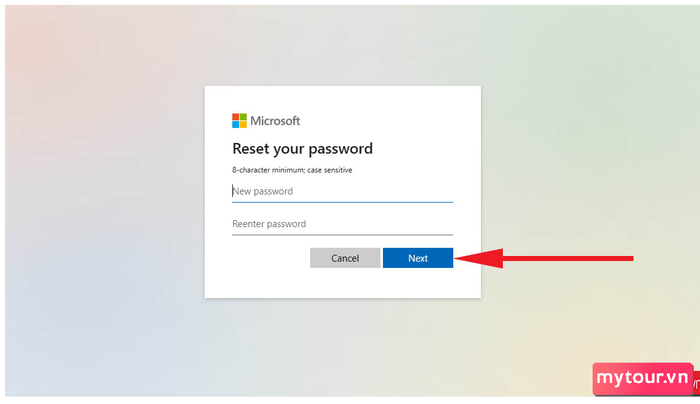This screenshot has height=404, width=700.
Task: Cancel the password reset
Action: click(x=345, y=258)
